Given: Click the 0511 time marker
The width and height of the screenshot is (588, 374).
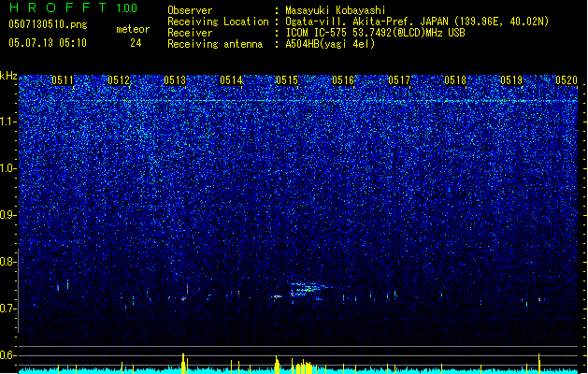Looking at the screenshot, I should [x=63, y=80].
